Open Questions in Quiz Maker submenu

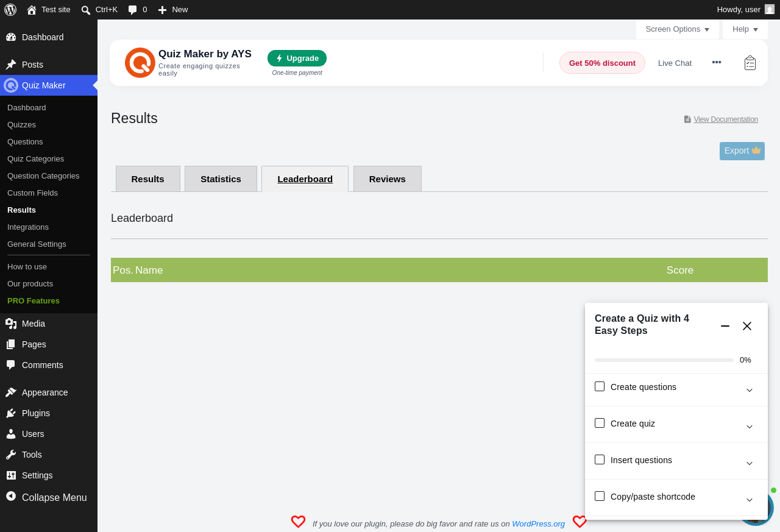[x=25, y=142]
